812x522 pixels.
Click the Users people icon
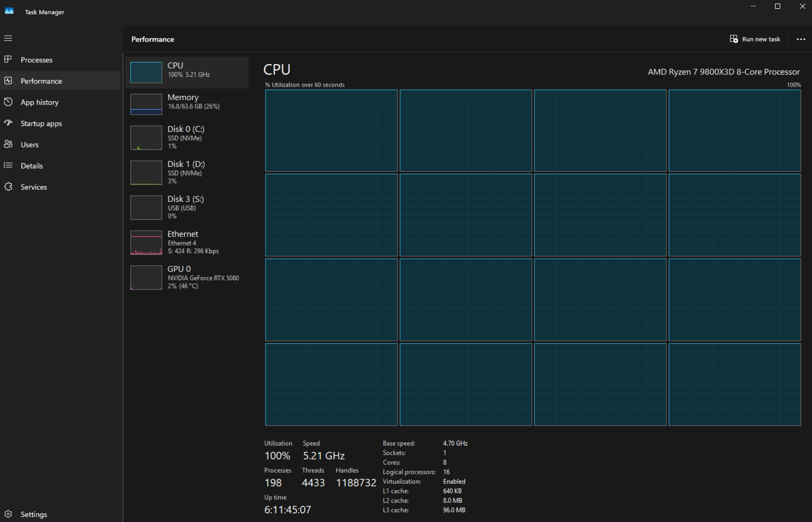coord(8,144)
